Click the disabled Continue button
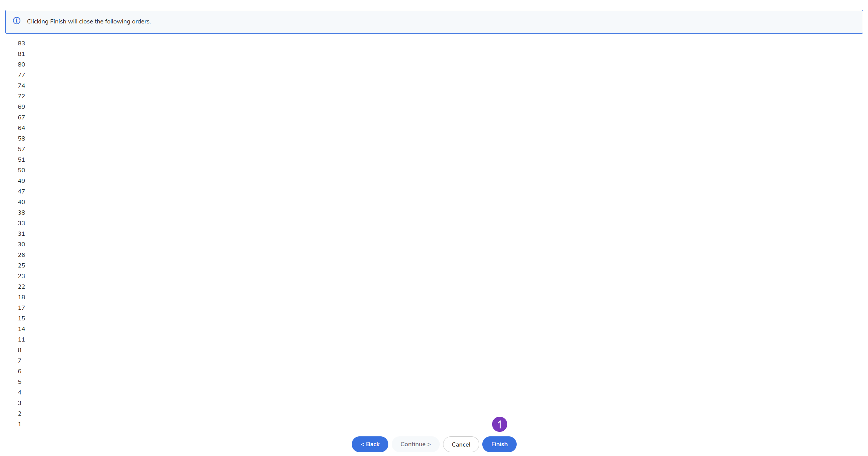This screenshot has width=868, height=456. [415, 444]
